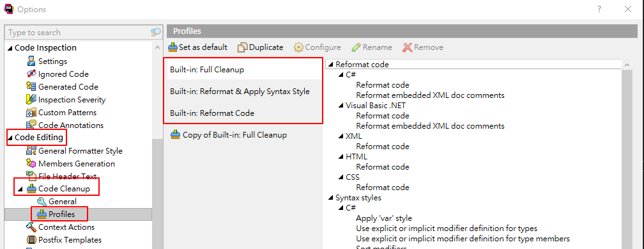This screenshot has width=644, height=249.
Task: Collapse the Code Inspection tree section
Action: (x=10, y=48)
